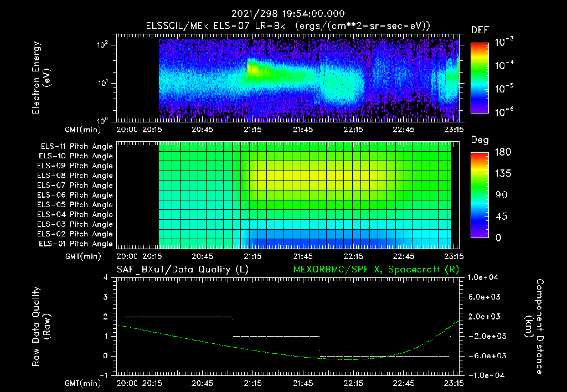Click the 10^0 tick on electron energy axis

(x=102, y=120)
